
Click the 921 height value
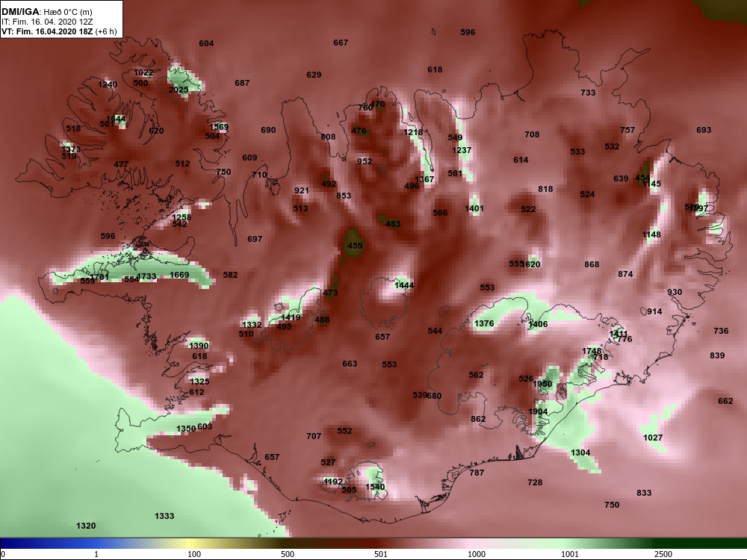[302, 190]
